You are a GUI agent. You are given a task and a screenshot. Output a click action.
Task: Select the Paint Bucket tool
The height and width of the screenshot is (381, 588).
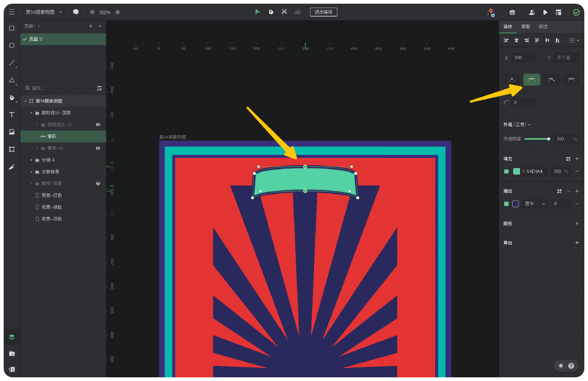tap(297, 12)
